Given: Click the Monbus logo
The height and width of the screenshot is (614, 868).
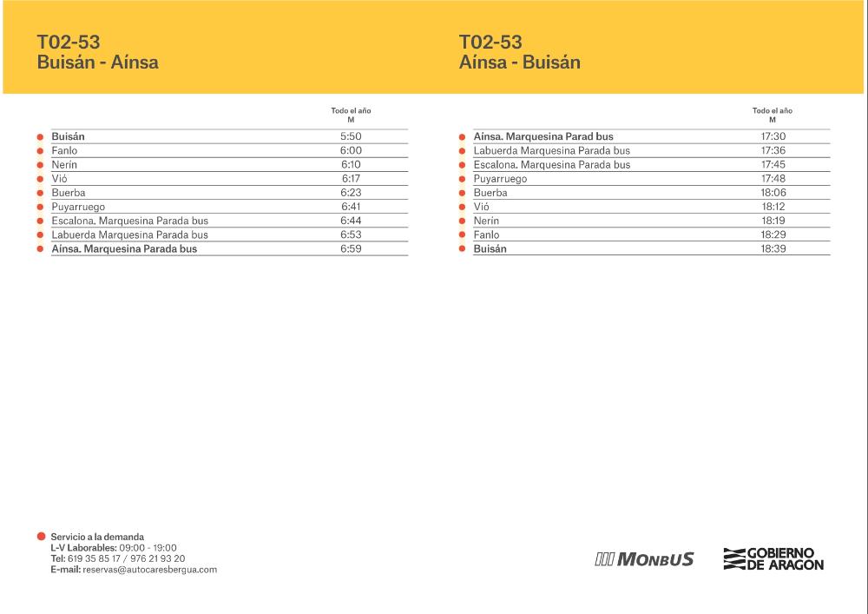Looking at the screenshot, I should click(x=644, y=559).
